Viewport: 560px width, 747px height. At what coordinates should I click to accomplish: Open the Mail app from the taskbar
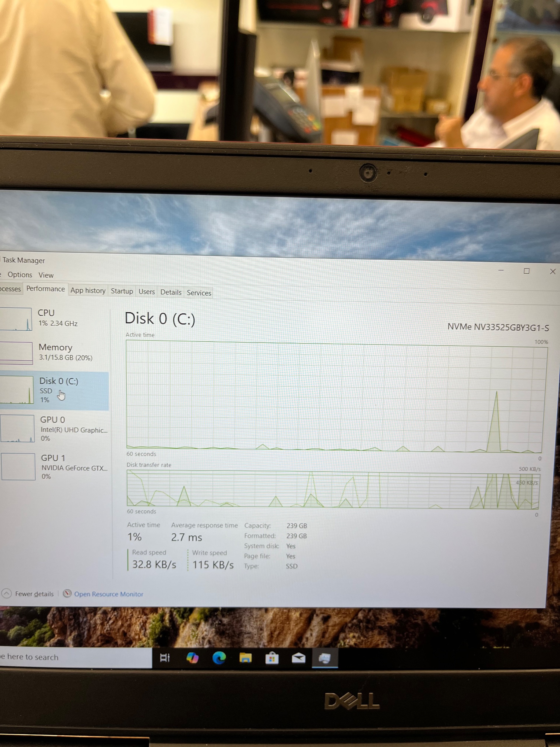pos(298,658)
